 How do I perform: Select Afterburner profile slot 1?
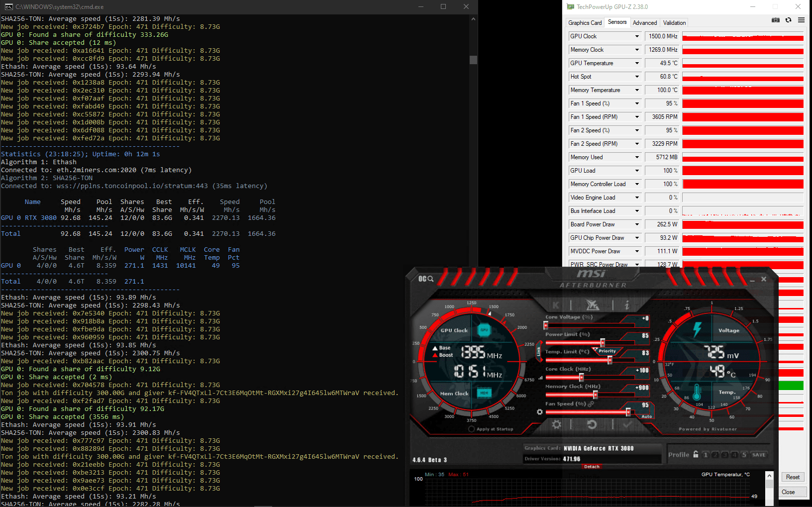(x=706, y=455)
